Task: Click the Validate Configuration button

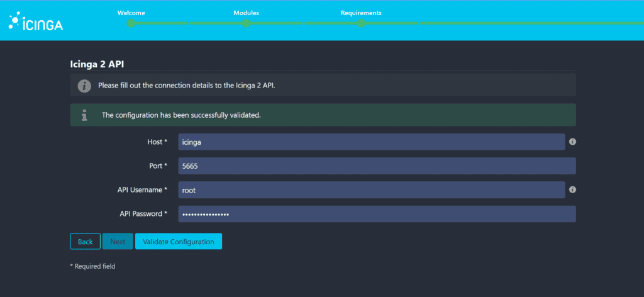Action: click(179, 242)
